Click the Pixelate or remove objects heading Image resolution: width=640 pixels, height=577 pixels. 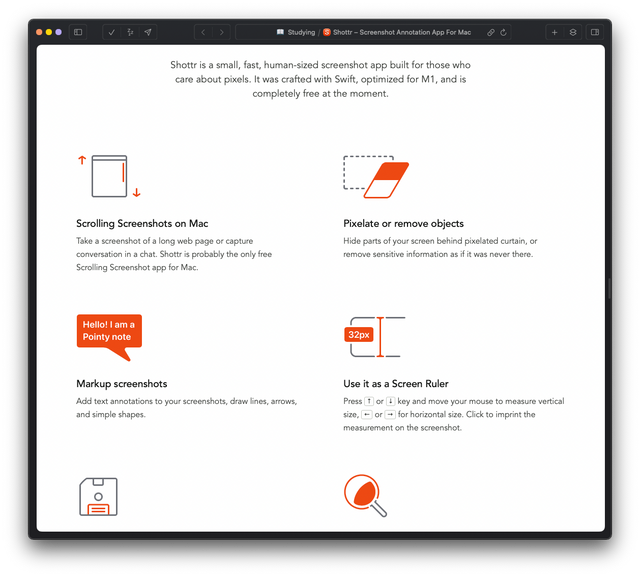pos(403,224)
